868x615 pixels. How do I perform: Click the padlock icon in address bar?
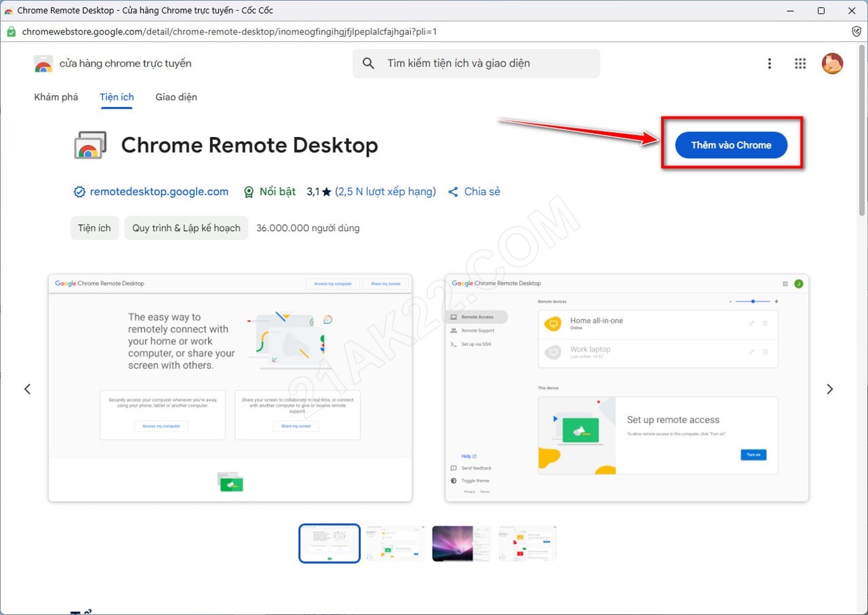pyautogui.click(x=11, y=31)
